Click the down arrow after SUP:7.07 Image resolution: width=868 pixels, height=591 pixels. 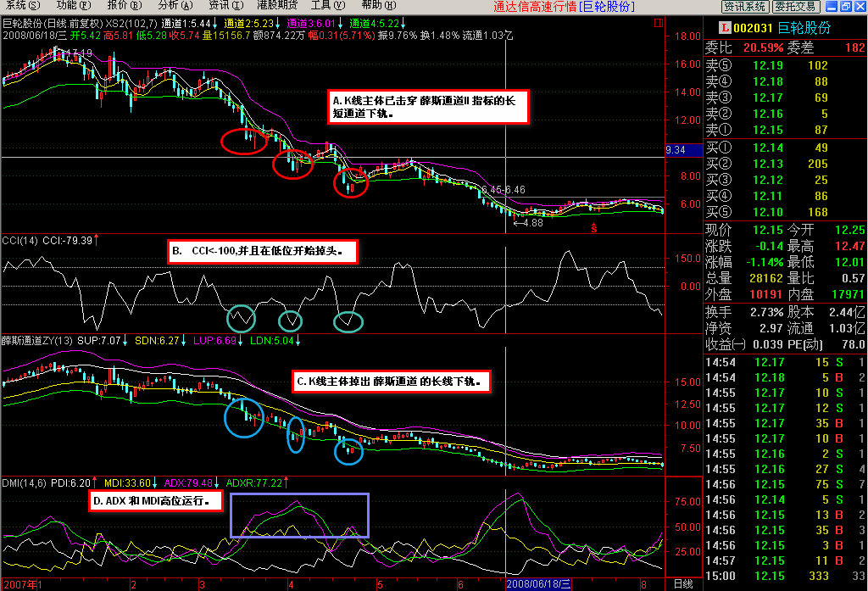pyautogui.click(x=126, y=341)
